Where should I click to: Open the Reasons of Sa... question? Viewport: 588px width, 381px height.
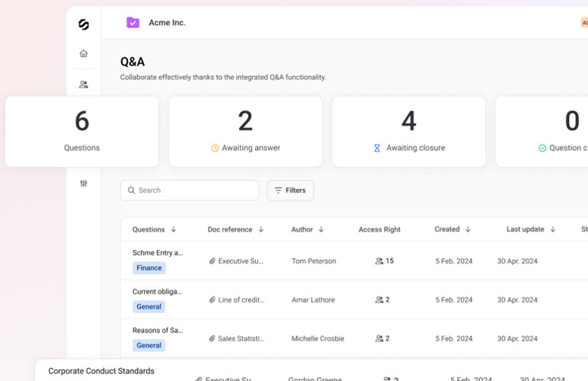point(158,330)
